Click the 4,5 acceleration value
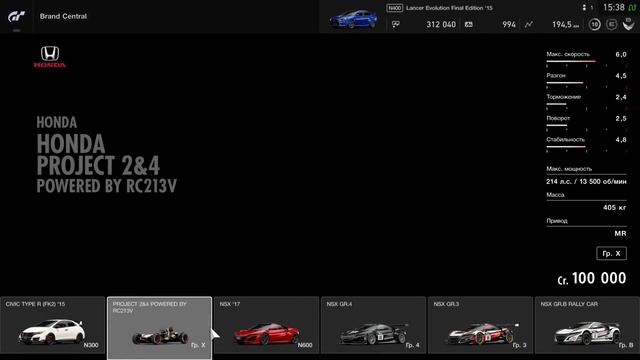This screenshot has height=360, width=640. click(x=621, y=76)
